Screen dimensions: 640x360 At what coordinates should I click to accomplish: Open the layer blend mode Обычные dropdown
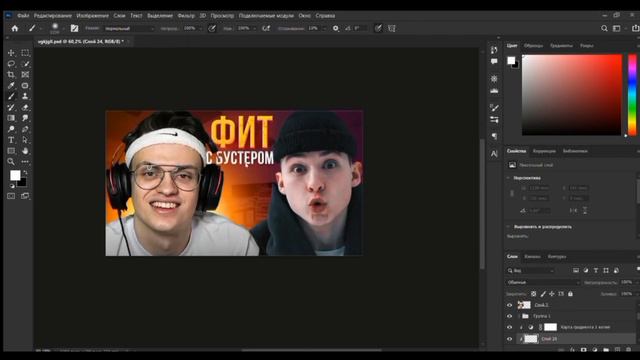pyautogui.click(x=542, y=282)
